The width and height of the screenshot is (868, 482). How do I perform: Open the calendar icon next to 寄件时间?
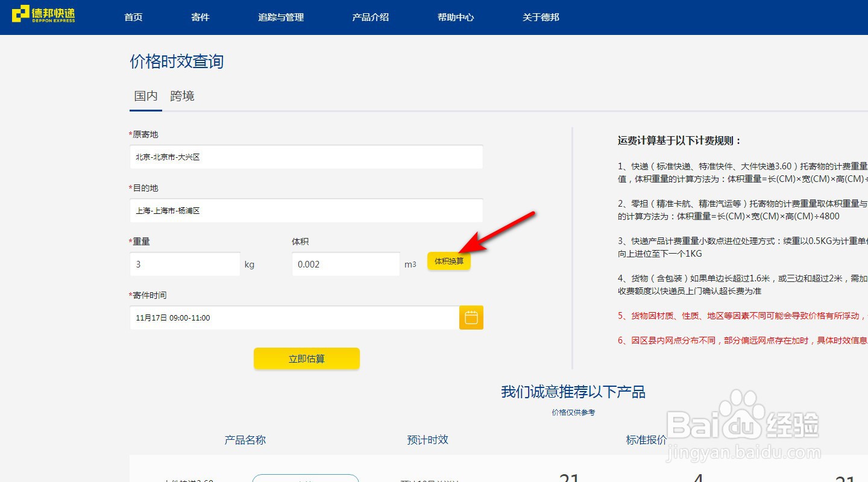471,318
